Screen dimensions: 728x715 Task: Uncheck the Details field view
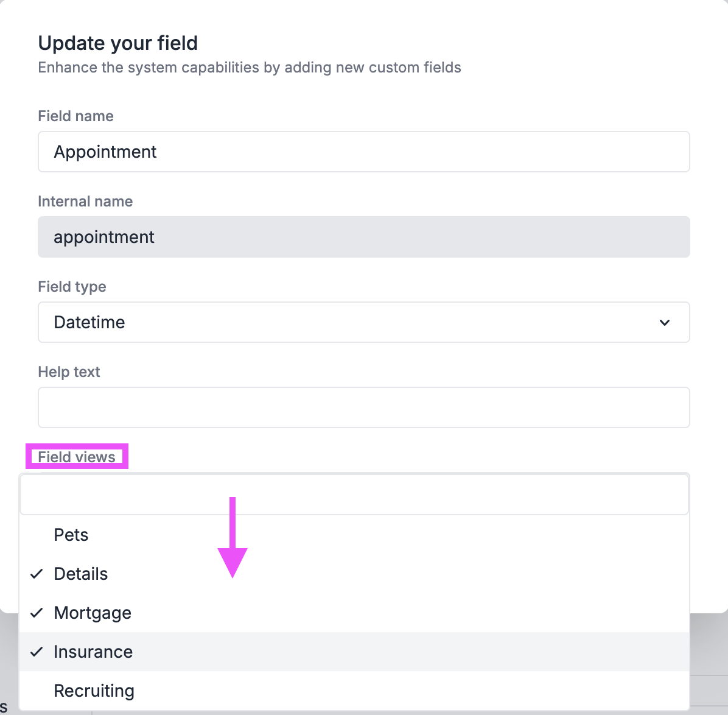[80, 573]
